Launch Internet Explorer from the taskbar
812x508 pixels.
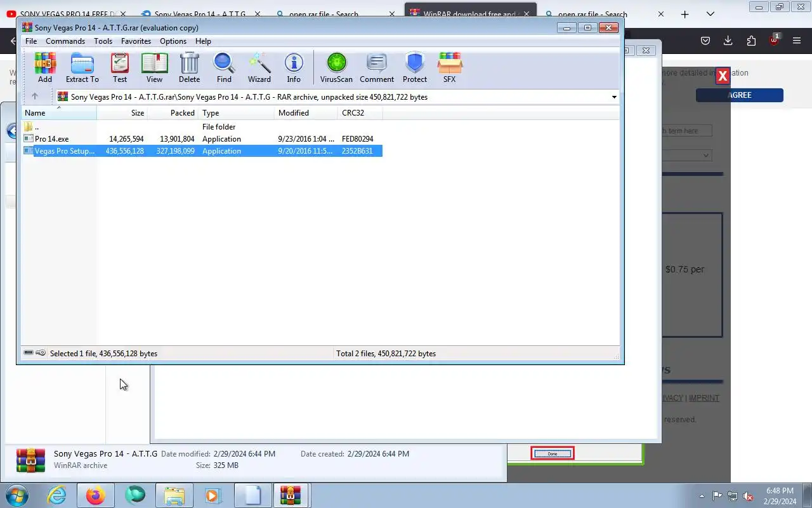[56, 495]
